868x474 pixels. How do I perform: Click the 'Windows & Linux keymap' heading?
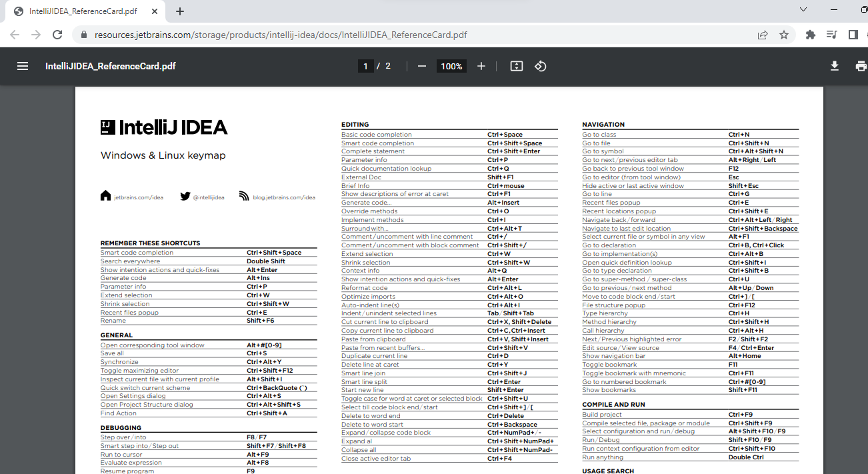click(x=163, y=155)
